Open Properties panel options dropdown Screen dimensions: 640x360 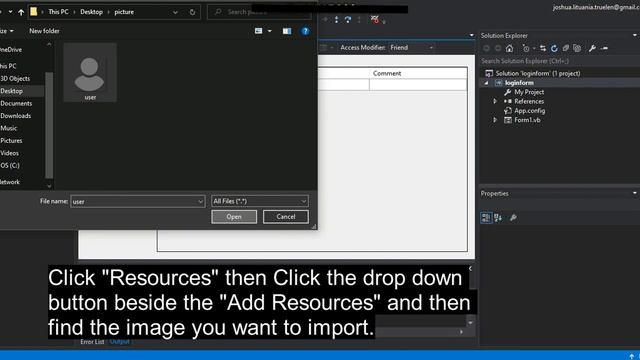(x=635, y=193)
